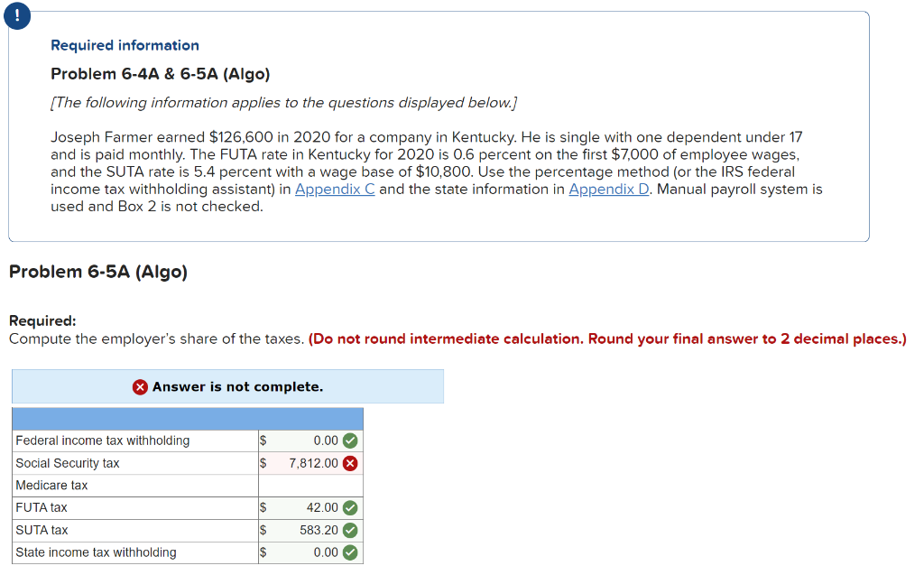Open the Appendix C link
The image size is (924, 575).
coord(335,189)
